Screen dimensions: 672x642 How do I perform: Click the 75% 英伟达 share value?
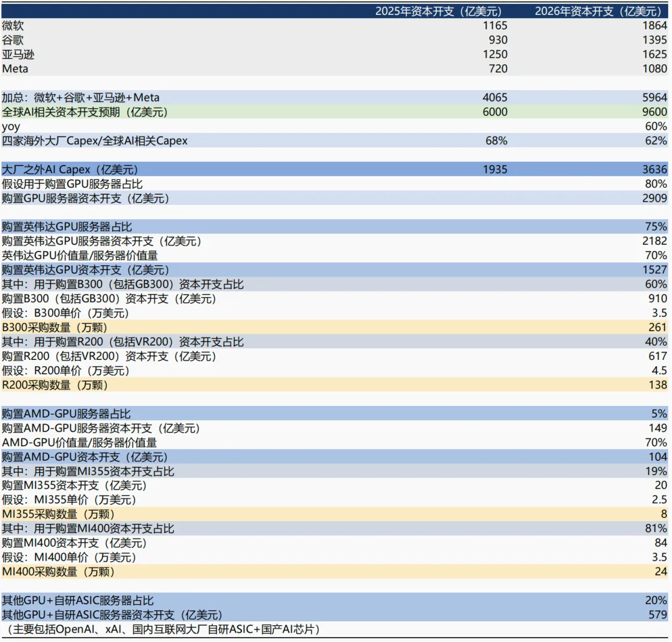coord(656,227)
